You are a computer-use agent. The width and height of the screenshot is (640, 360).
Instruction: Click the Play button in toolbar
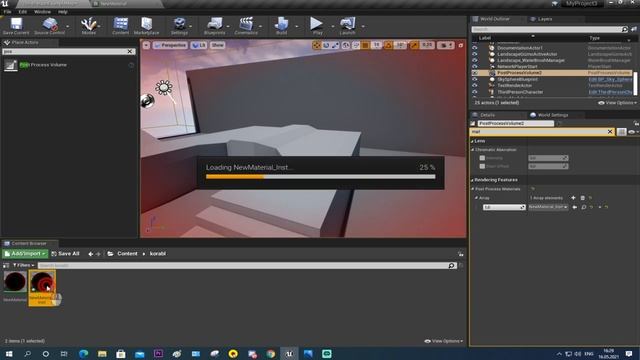[317, 26]
